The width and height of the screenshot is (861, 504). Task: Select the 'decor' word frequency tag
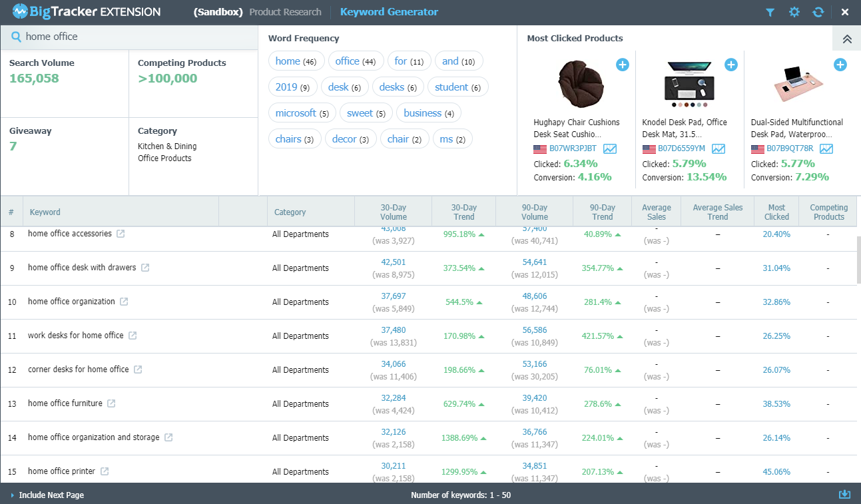click(351, 139)
